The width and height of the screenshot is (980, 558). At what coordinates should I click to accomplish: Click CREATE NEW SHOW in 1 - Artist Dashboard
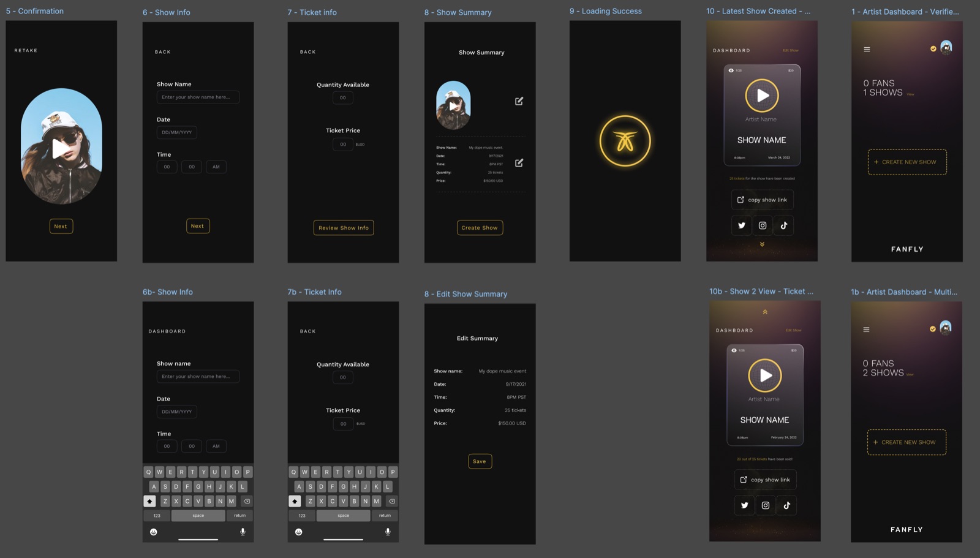click(907, 162)
